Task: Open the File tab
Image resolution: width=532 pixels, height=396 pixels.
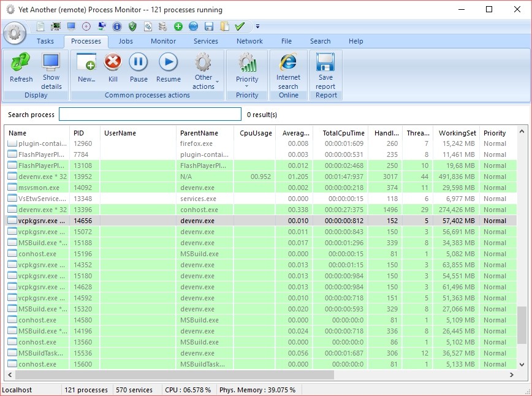Action: click(286, 41)
